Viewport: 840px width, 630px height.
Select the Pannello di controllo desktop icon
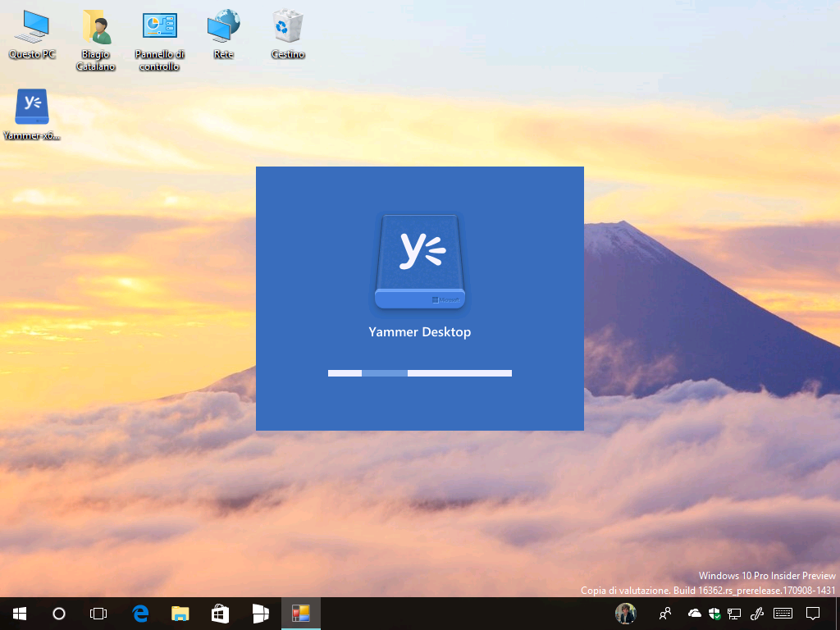(160, 41)
